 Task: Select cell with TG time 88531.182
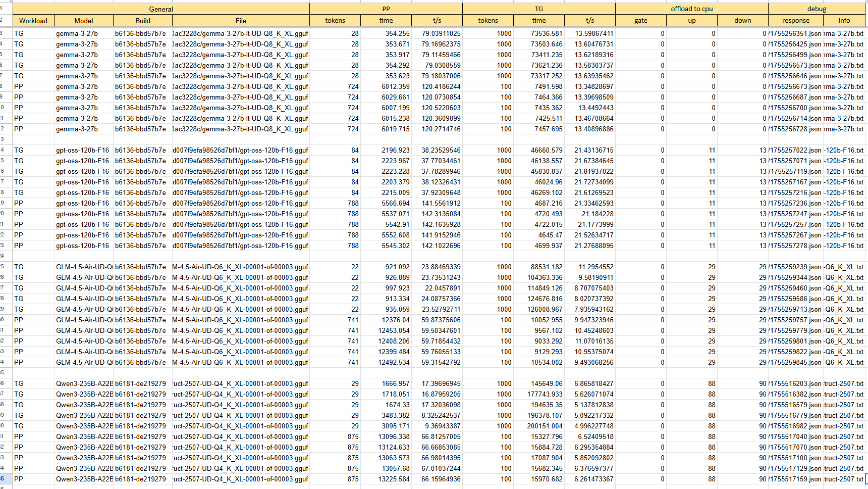[539, 267]
